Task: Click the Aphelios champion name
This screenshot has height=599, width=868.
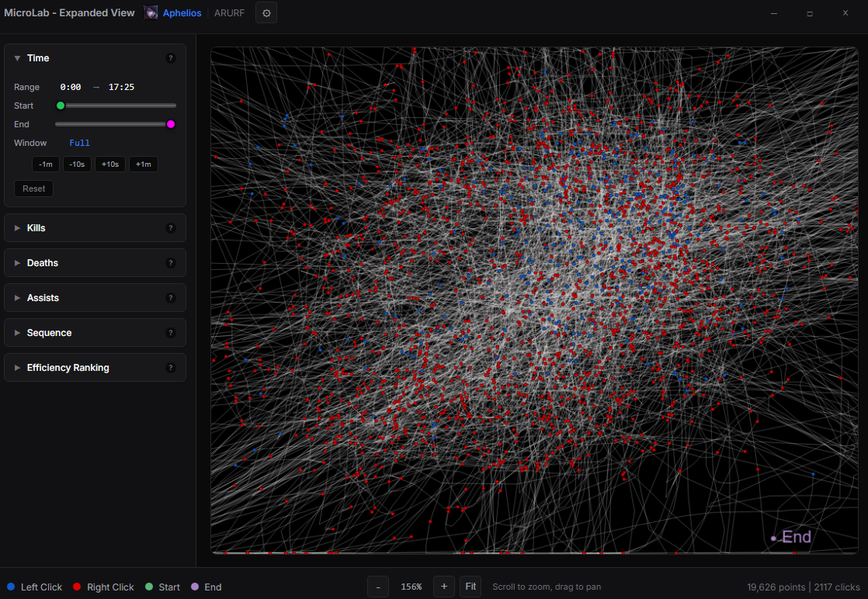Action: tap(182, 13)
